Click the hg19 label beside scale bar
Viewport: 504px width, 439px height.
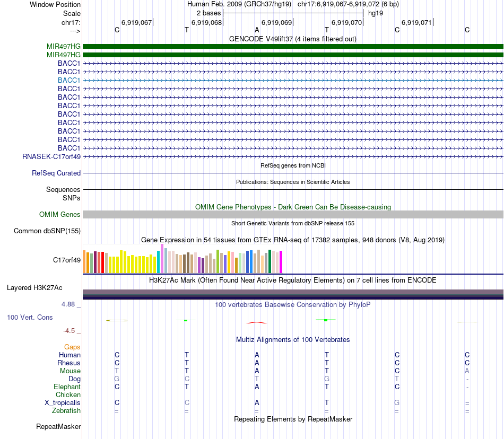(x=376, y=13)
